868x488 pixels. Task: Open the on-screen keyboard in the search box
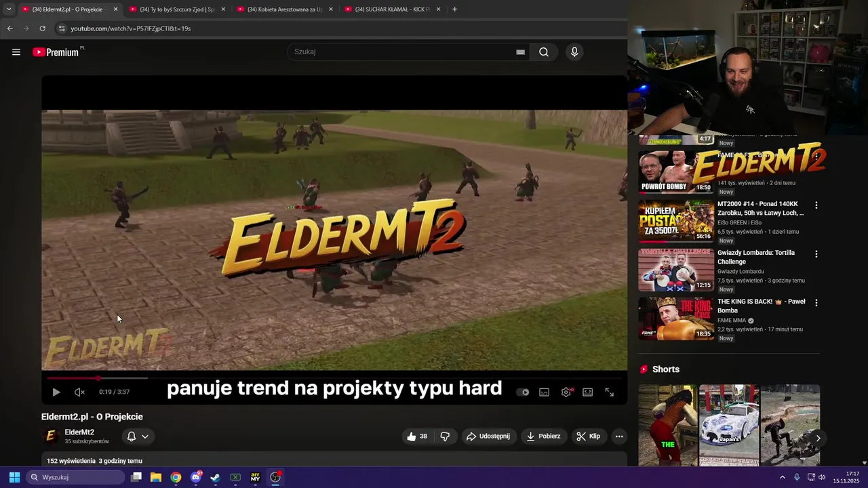[x=520, y=52]
